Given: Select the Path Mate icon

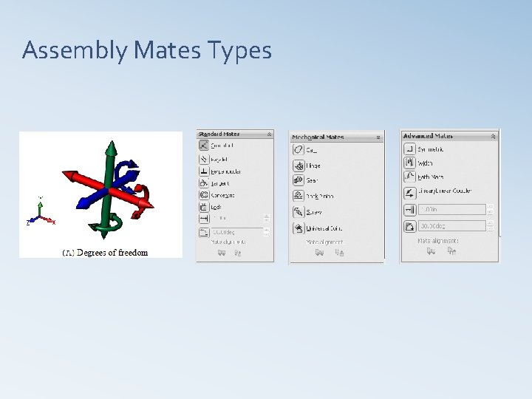Looking at the screenshot, I should pyautogui.click(x=409, y=177).
